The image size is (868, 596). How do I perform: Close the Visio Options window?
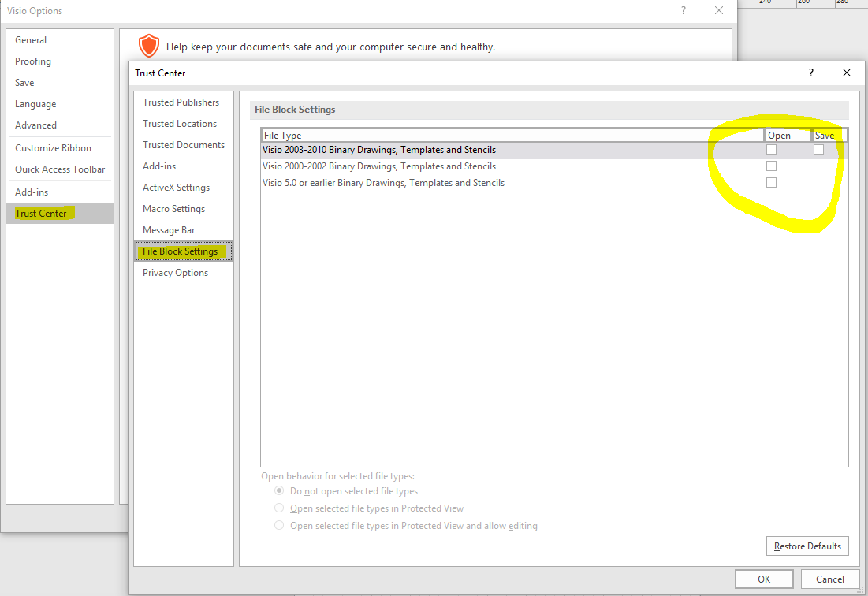pyautogui.click(x=718, y=10)
